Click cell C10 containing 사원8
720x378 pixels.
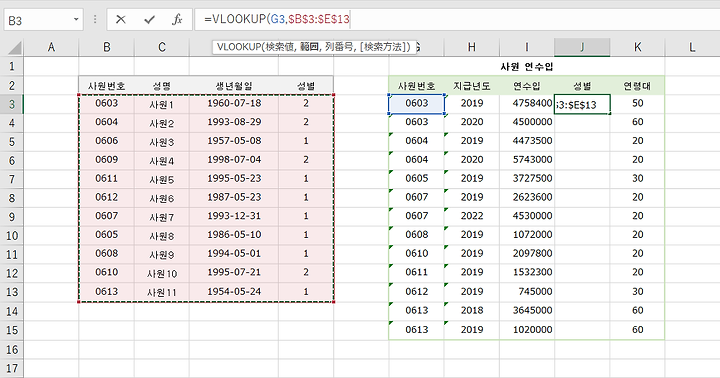coord(162,236)
